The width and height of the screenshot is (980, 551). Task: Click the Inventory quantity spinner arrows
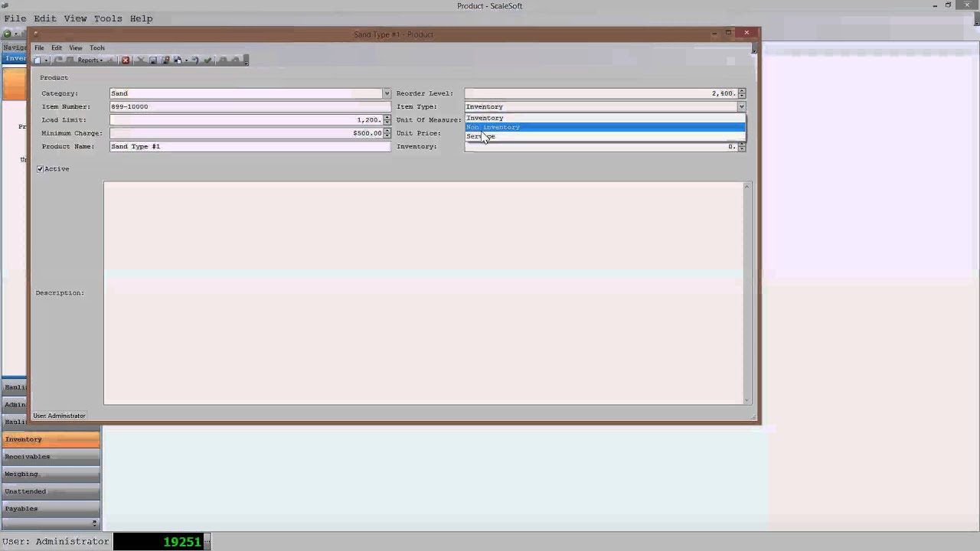[x=742, y=146]
